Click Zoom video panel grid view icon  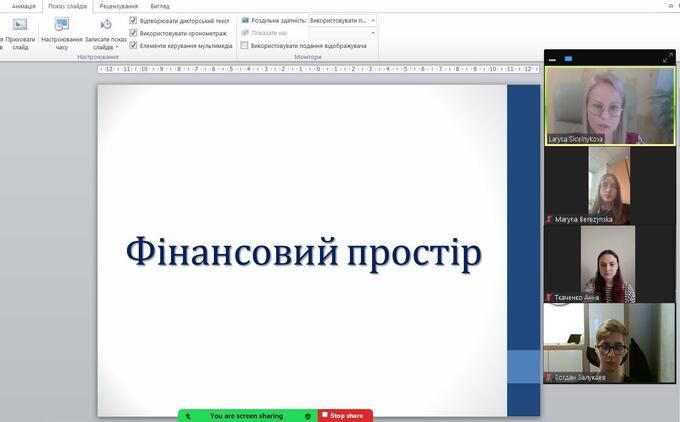(x=568, y=59)
